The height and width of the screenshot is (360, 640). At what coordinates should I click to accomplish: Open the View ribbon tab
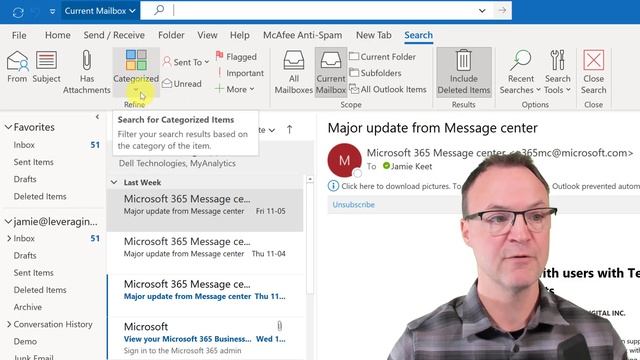(207, 36)
